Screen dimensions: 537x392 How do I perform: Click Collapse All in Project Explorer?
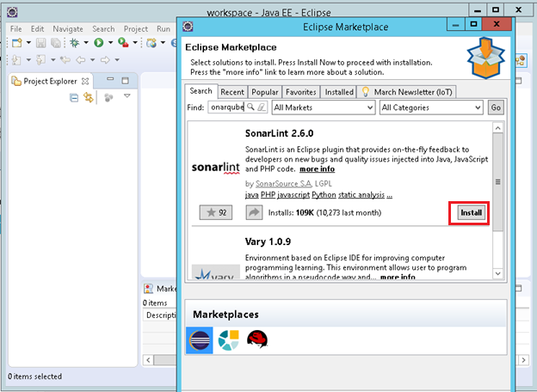pyautogui.click(x=75, y=98)
